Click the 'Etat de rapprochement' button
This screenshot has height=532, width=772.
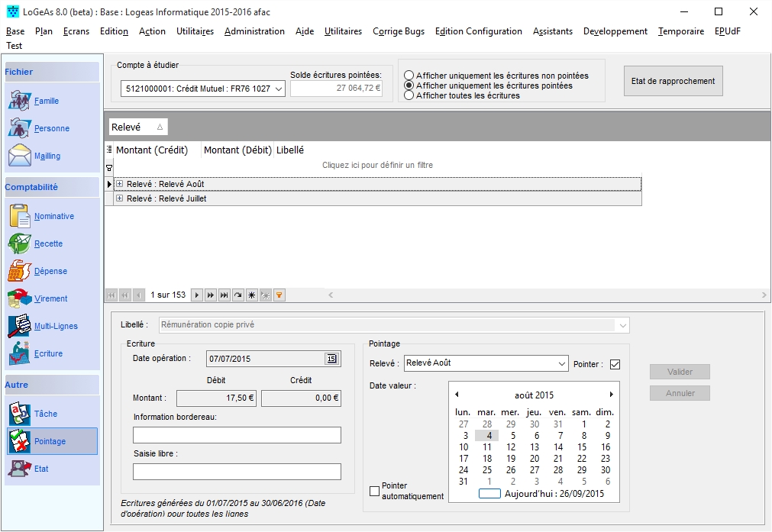point(673,81)
